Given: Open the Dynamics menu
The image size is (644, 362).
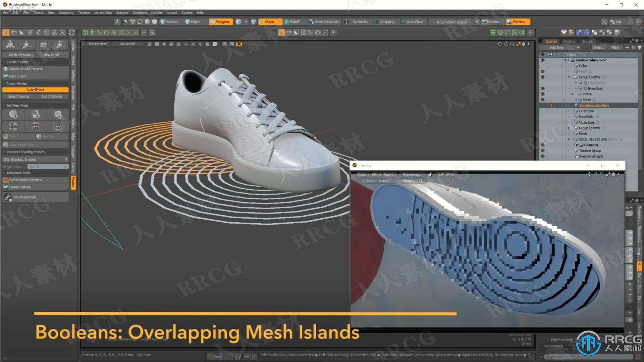Looking at the screenshot, I should point(140,13).
